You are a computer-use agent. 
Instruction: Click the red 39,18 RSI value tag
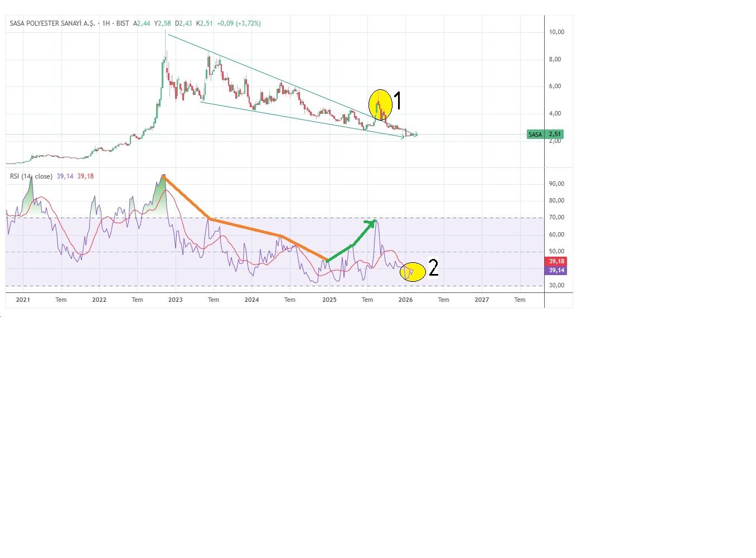(556, 261)
